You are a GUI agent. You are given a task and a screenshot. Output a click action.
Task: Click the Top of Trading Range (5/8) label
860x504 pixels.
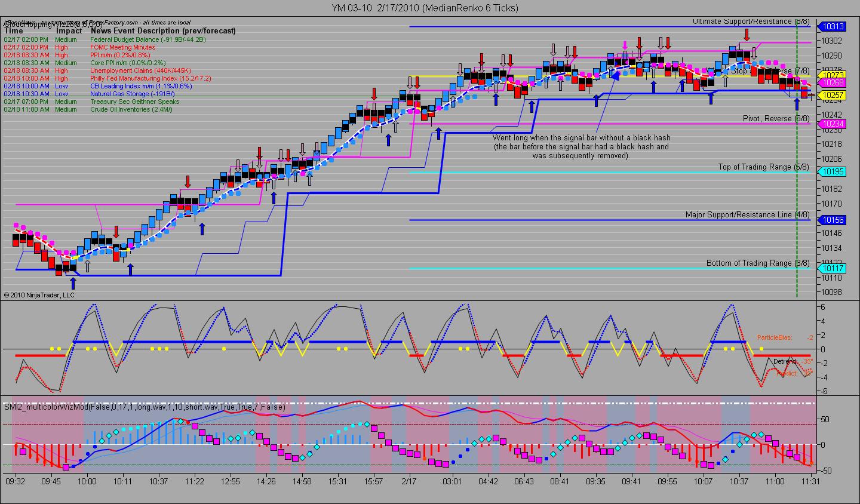tap(764, 167)
